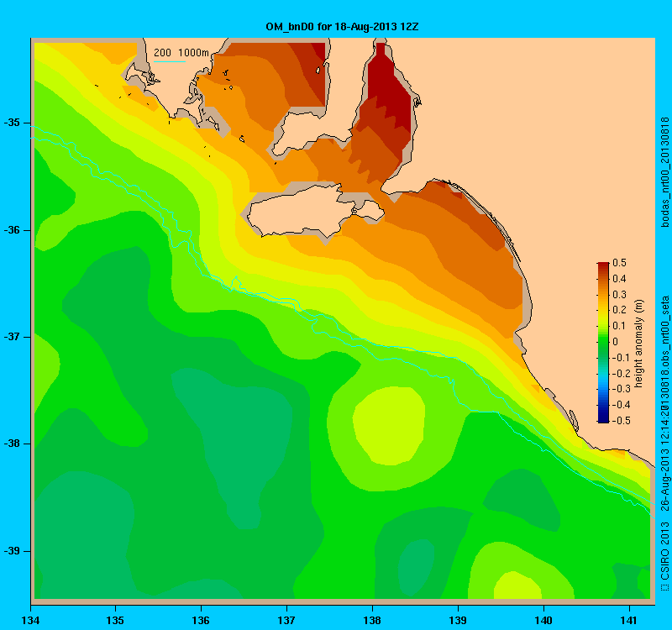This screenshot has width=672, height=630.
Task: Click latitude tick label -38
Action: click(x=12, y=444)
